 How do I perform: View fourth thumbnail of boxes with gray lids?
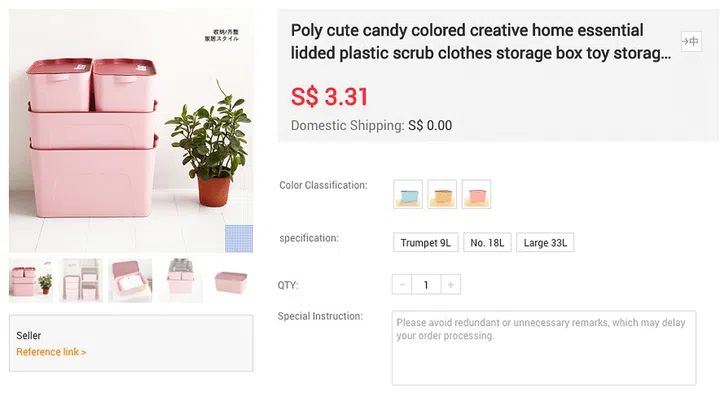pos(181,281)
